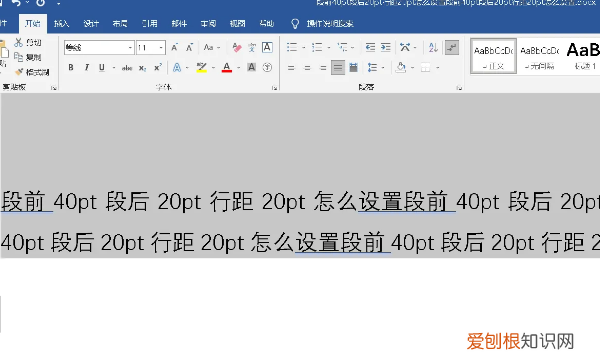Toggle center alignment button
Image resolution: width=600 pixels, height=360 pixels.
coord(307,68)
